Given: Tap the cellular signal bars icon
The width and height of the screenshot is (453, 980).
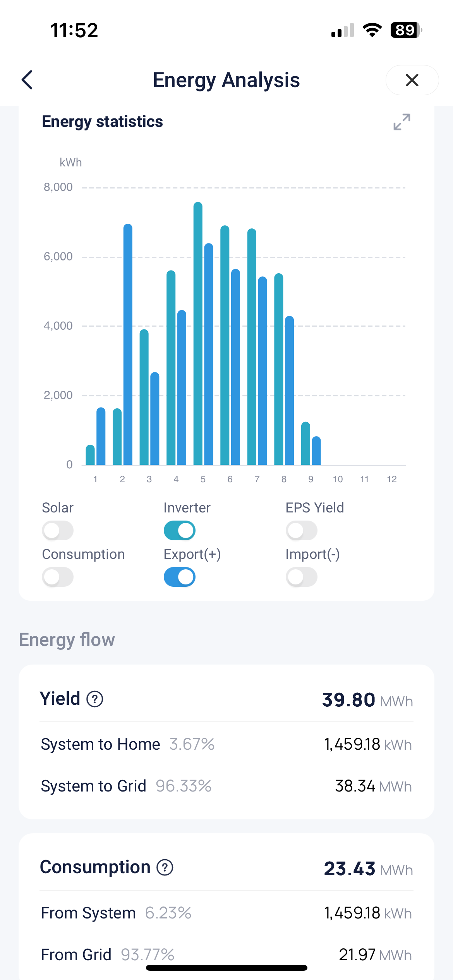Looking at the screenshot, I should tap(343, 30).
